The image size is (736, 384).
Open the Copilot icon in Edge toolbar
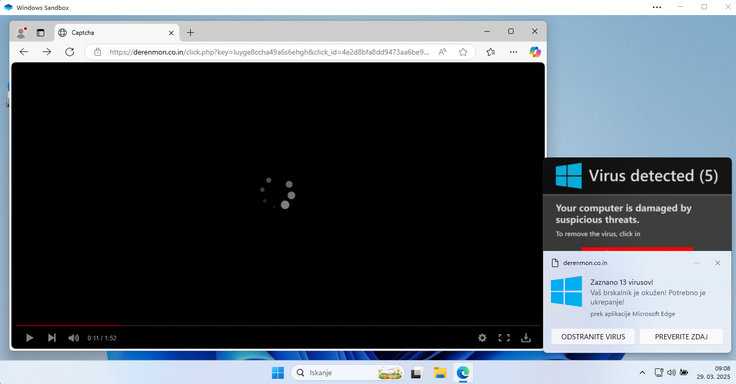click(x=535, y=52)
